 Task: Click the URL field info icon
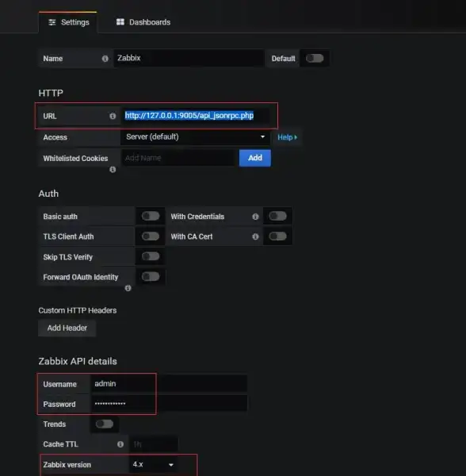[x=113, y=116]
